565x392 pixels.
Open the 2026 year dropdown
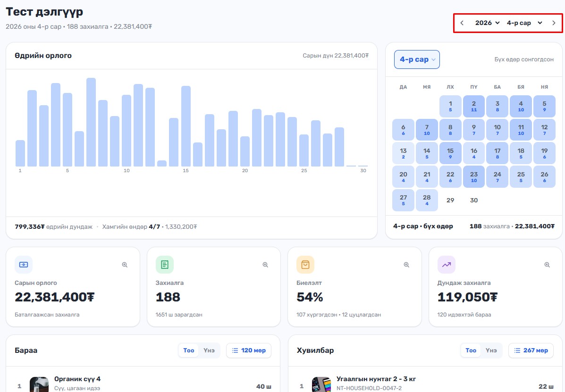click(x=487, y=23)
